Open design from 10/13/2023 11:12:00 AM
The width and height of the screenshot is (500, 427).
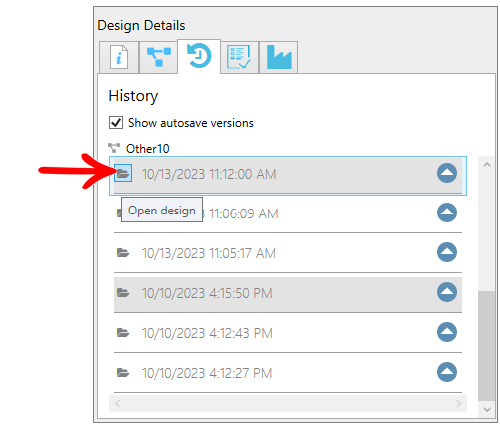pyautogui.click(x=123, y=173)
